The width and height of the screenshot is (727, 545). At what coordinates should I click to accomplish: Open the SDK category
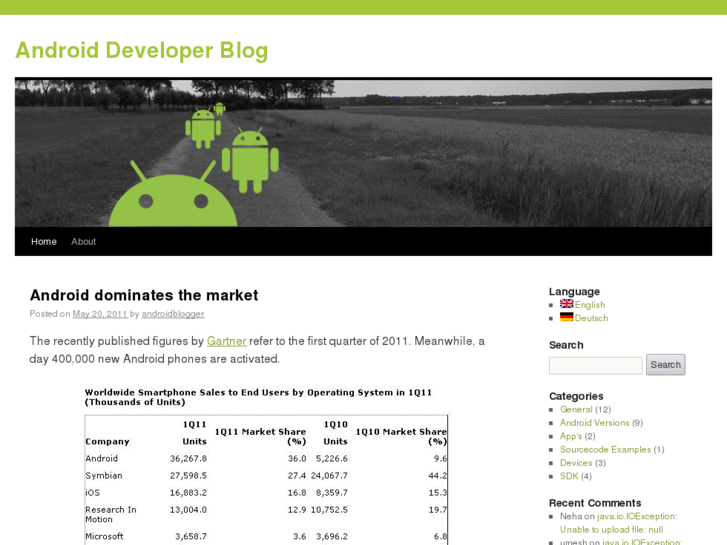[x=569, y=476]
